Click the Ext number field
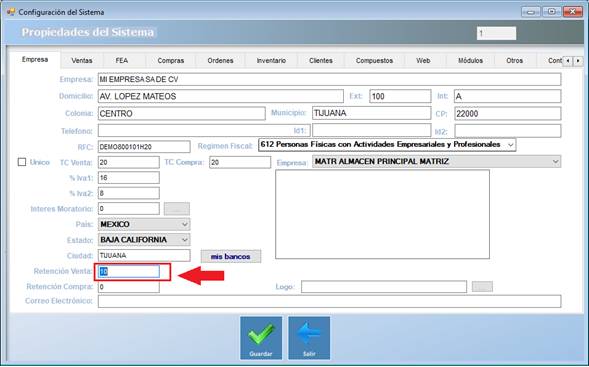Viewport: 589px width, 367px height. click(400, 96)
